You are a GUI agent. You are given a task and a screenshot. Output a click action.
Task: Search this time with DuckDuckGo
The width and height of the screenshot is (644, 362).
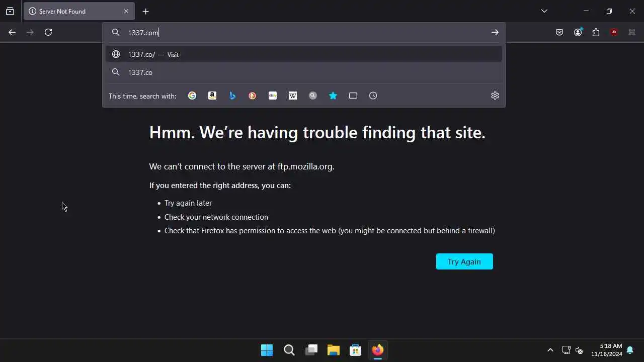(253, 96)
